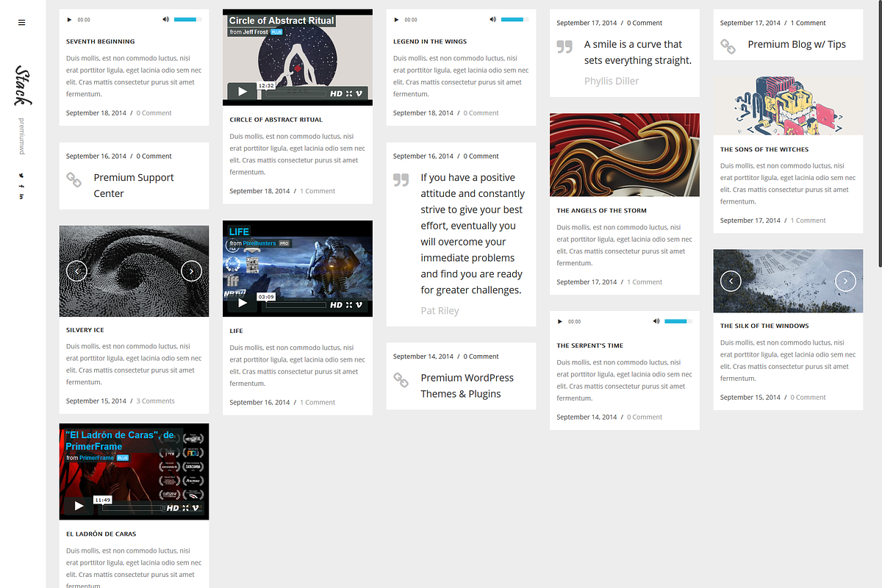
Task: Click the Pat Riley quote author
Action: coord(440,311)
